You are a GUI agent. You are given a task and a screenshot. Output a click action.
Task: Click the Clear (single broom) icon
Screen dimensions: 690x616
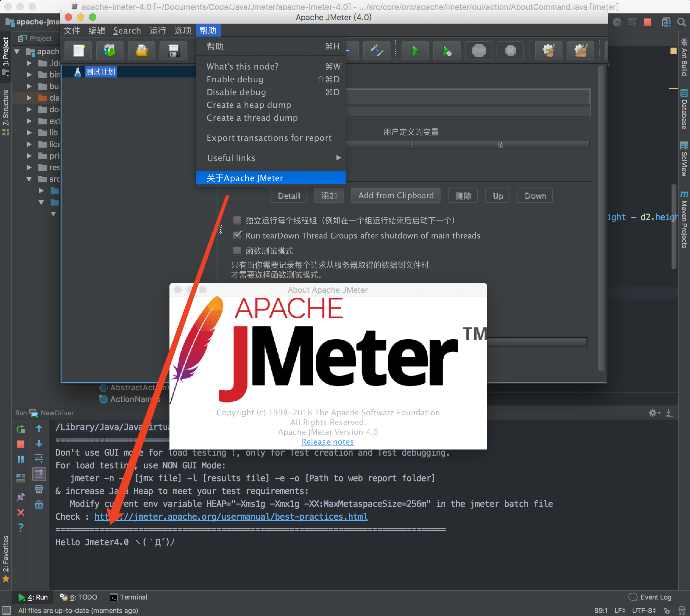tap(549, 51)
